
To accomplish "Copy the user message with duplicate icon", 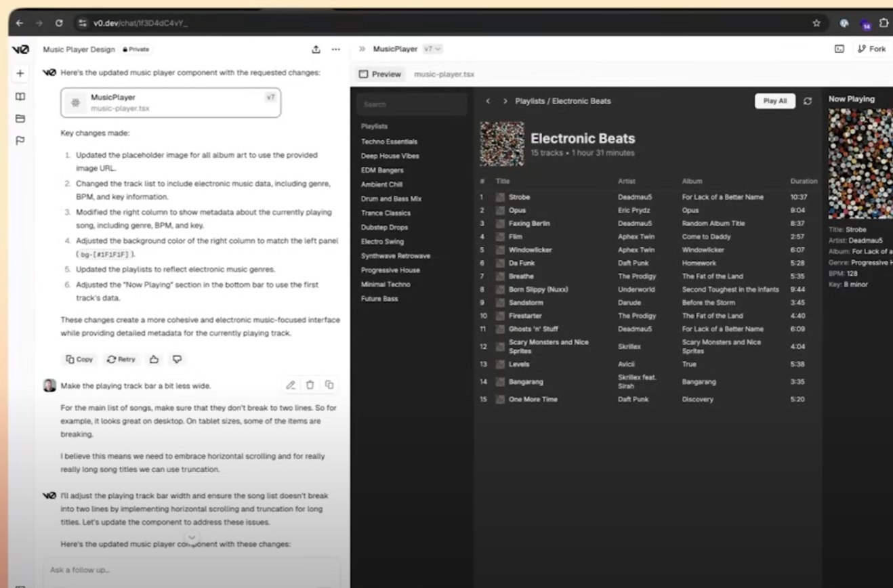I will [x=329, y=385].
